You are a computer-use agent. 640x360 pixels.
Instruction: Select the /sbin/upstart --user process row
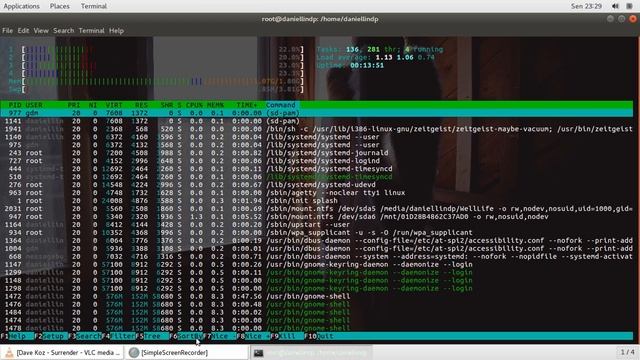(317, 224)
